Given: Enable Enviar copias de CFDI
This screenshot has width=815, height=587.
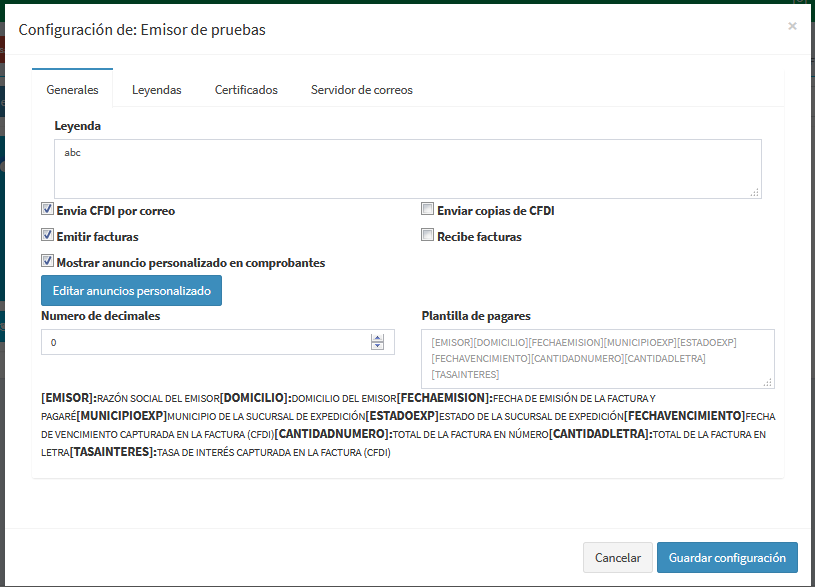Looking at the screenshot, I should (x=428, y=210).
